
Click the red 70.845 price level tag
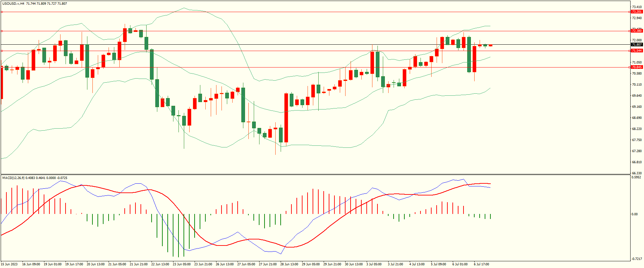tap(637, 67)
